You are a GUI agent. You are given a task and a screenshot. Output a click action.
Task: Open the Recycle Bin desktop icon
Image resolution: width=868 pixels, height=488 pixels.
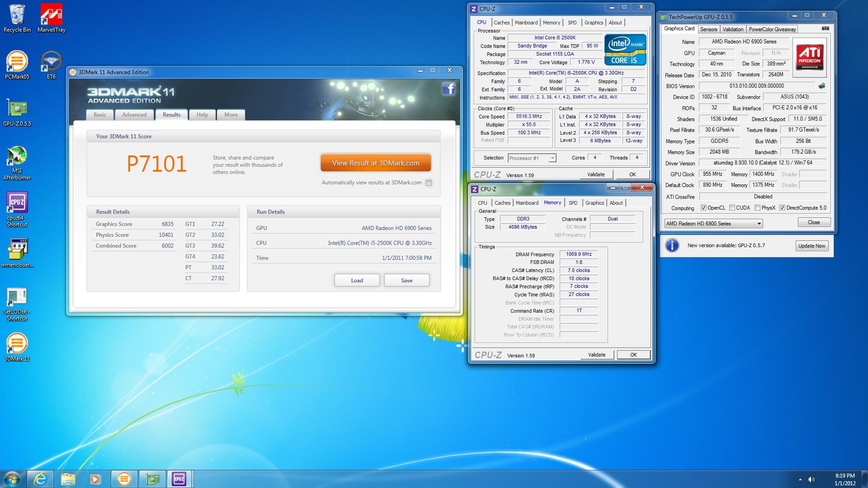coord(17,19)
